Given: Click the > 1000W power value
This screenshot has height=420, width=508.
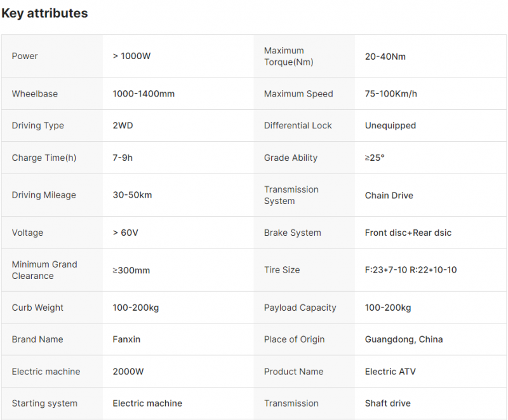Looking at the screenshot, I should [x=131, y=56].
